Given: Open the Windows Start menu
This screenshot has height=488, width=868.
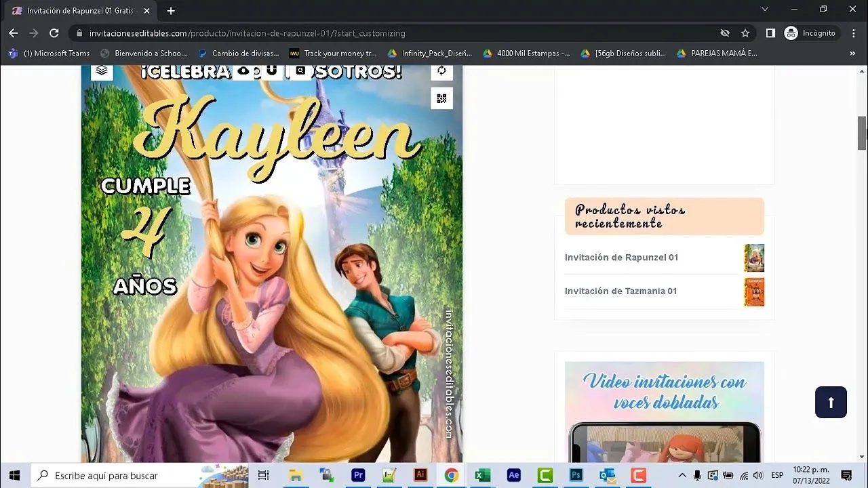Looking at the screenshot, I should pyautogui.click(x=14, y=475).
